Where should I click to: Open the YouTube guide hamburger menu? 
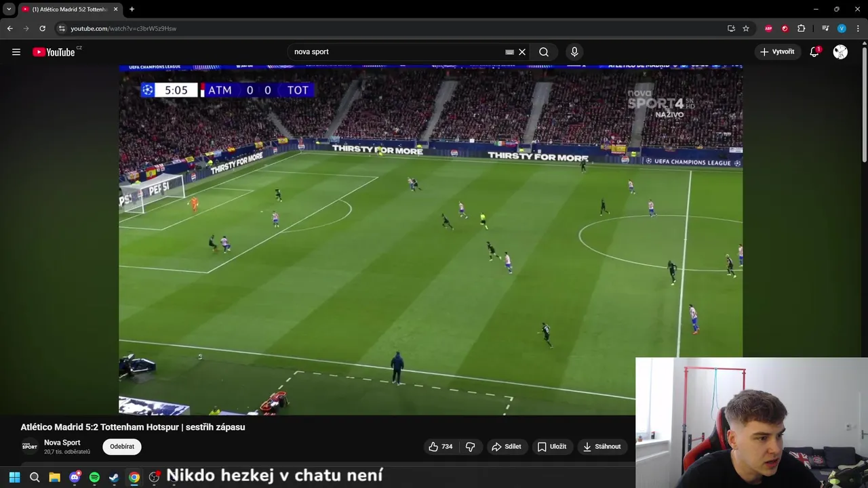coord(16,52)
